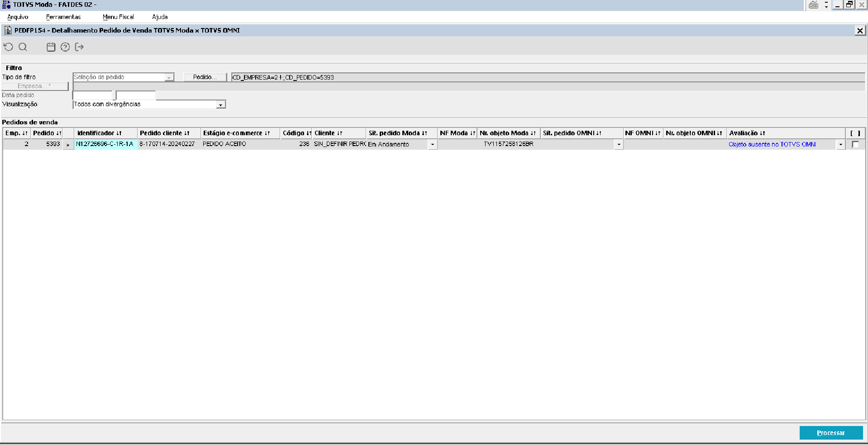868x445 pixels.
Task: Select the Em Andamento status cell
Action: [x=397, y=144]
